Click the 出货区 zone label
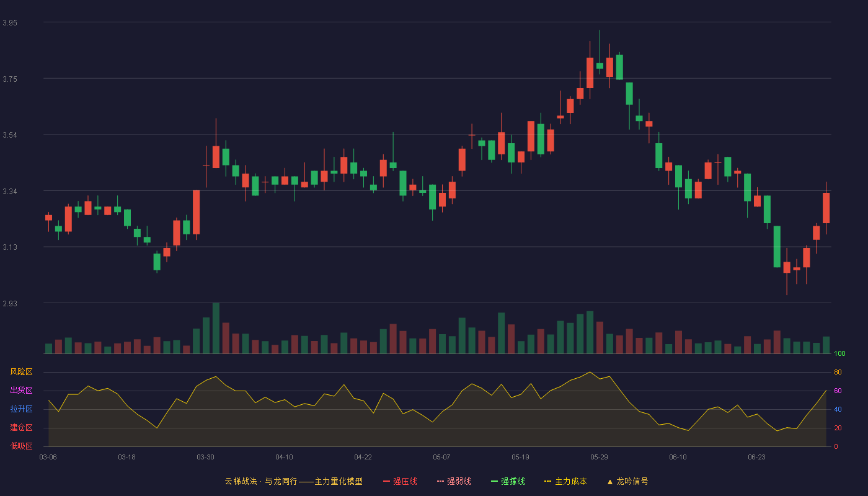Viewport: 868px width, 496px height. pyautogui.click(x=21, y=391)
